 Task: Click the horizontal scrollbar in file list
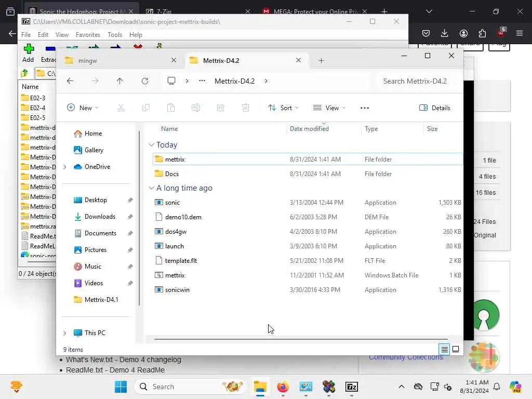[301, 339]
